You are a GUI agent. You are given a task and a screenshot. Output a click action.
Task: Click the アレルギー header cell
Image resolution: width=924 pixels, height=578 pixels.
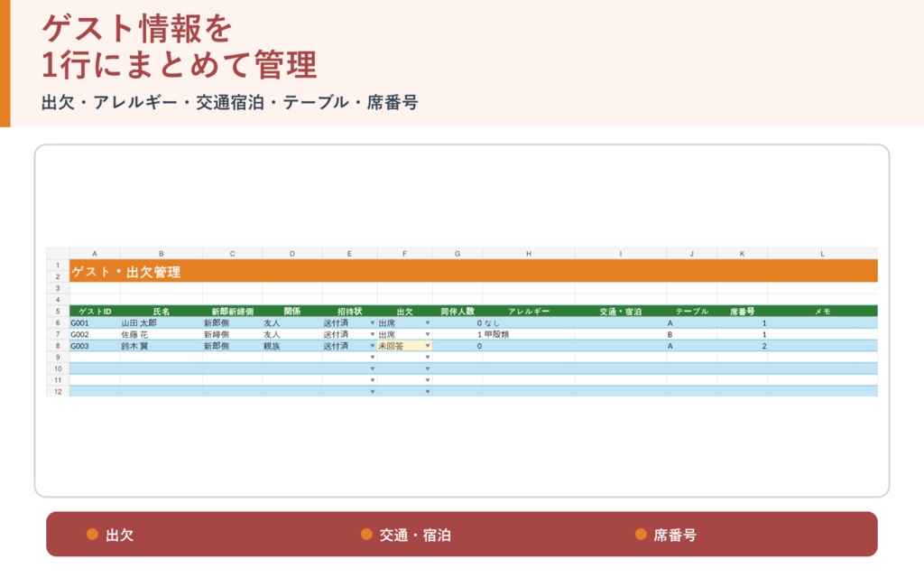529,312
